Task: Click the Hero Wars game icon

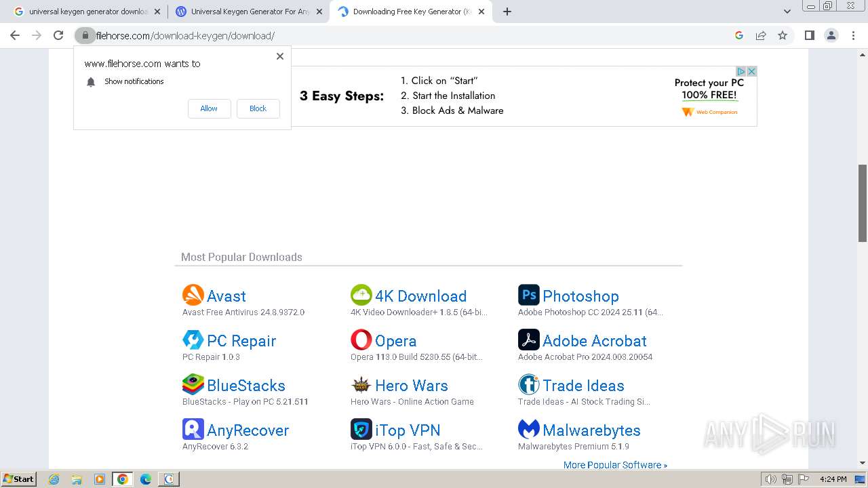Action: [x=361, y=384]
